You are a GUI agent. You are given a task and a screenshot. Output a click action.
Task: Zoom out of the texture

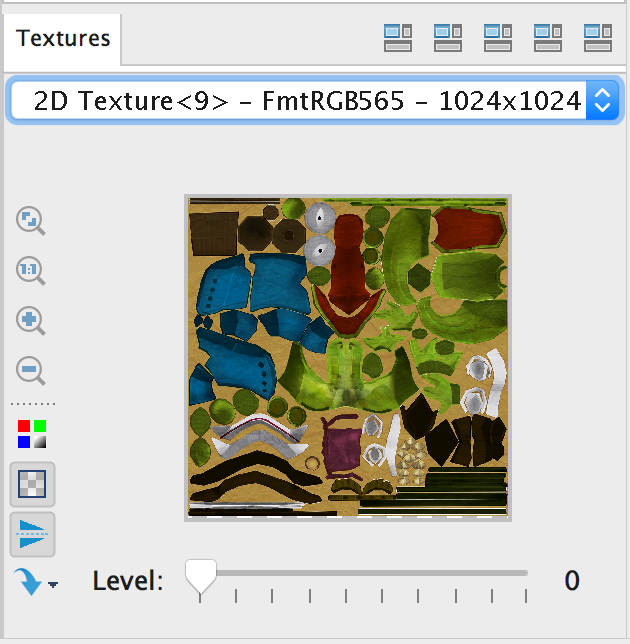[31, 371]
